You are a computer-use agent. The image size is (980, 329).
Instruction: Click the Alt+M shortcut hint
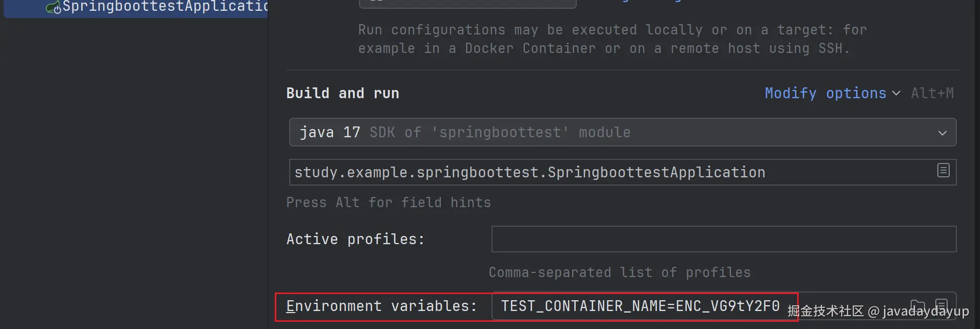point(932,93)
